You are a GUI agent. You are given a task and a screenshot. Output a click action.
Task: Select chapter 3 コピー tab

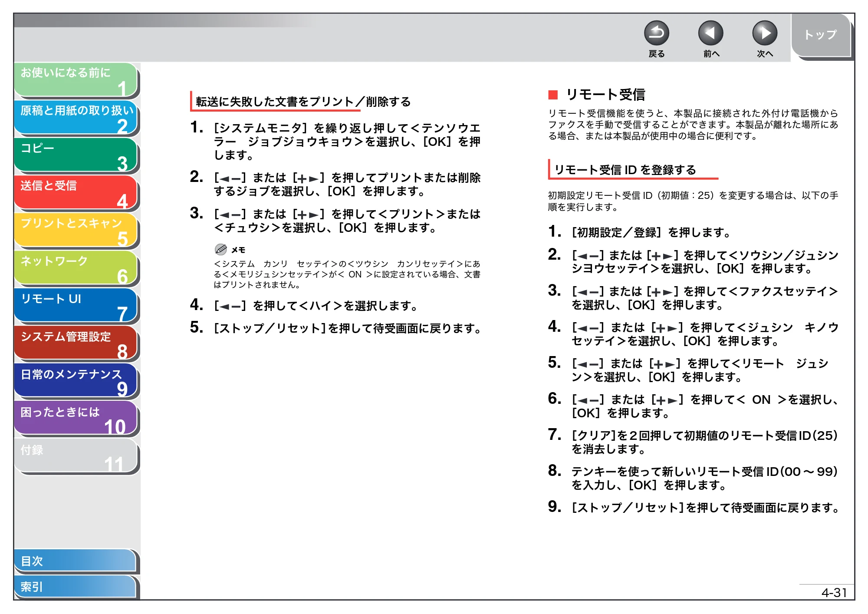click(76, 155)
